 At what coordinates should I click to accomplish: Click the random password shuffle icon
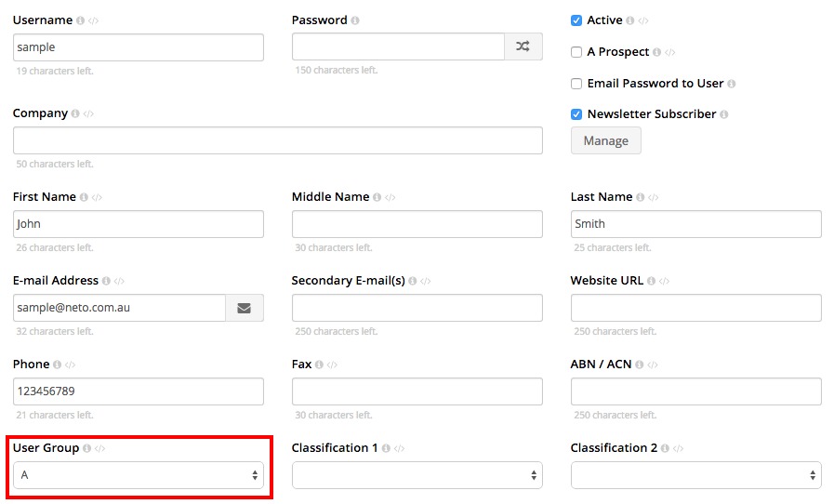pos(523,46)
